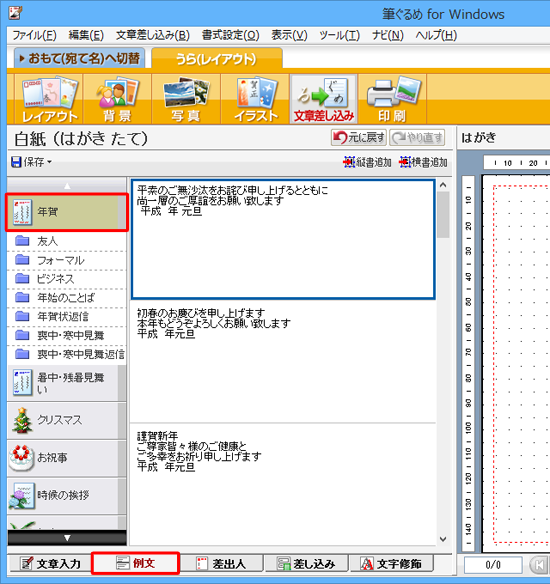Select the イラスト illustration icon
Screen dimensions: 550x584
pyautogui.click(x=255, y=99)
